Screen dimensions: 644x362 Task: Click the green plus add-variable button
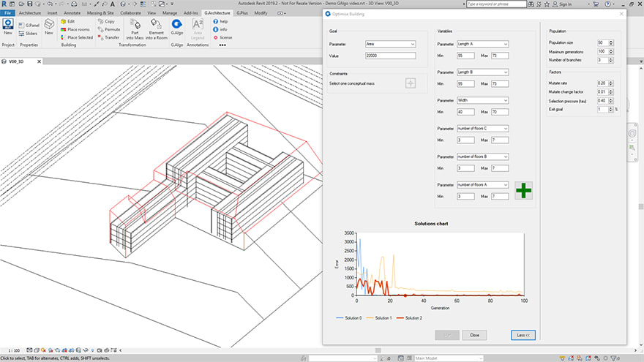(x=523, y=191)
